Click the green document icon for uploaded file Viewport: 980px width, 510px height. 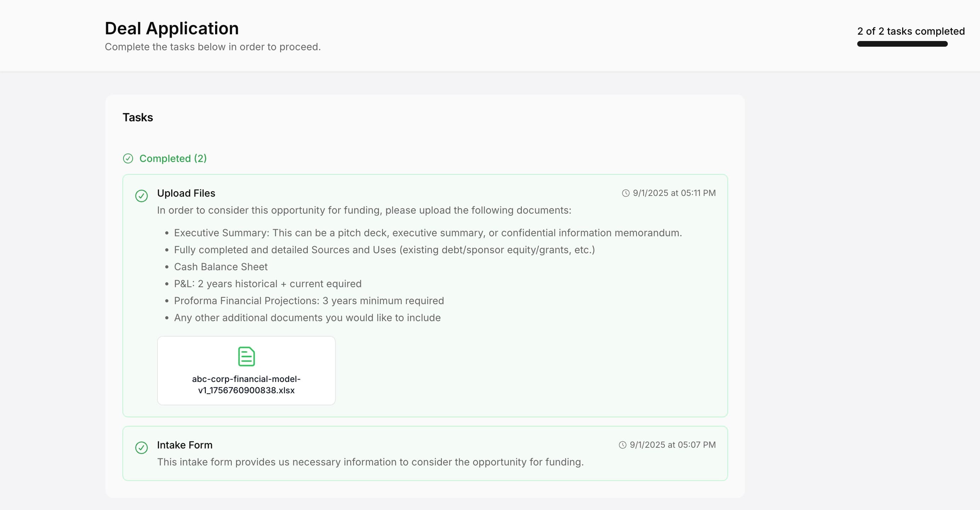point(246,357)
